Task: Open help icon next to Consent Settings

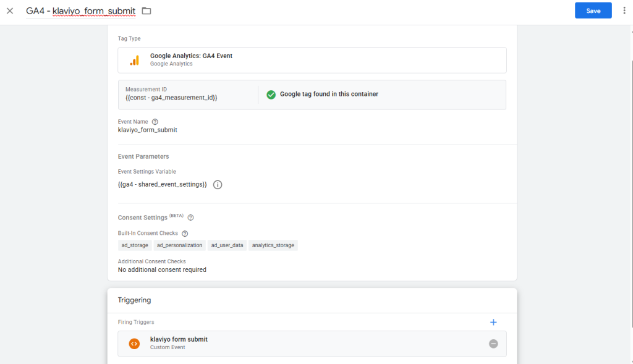Action: pyautogui.click(x=190, y=218)
